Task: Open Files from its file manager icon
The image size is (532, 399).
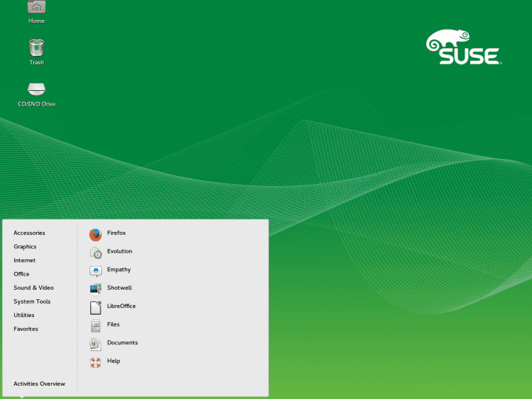Action: [95, 326]
